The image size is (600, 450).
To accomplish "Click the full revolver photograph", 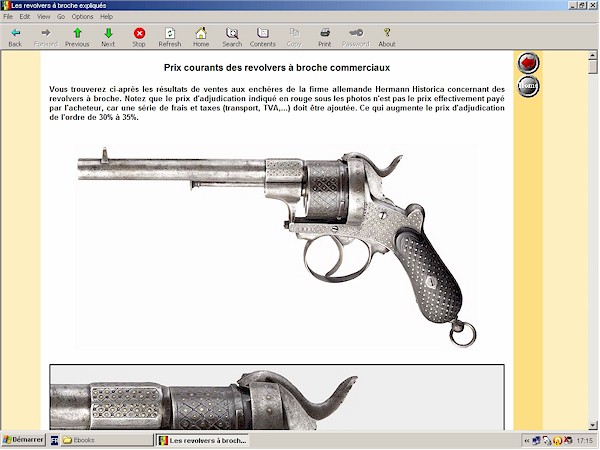I will pyautogui.click(x=277, y=247).
